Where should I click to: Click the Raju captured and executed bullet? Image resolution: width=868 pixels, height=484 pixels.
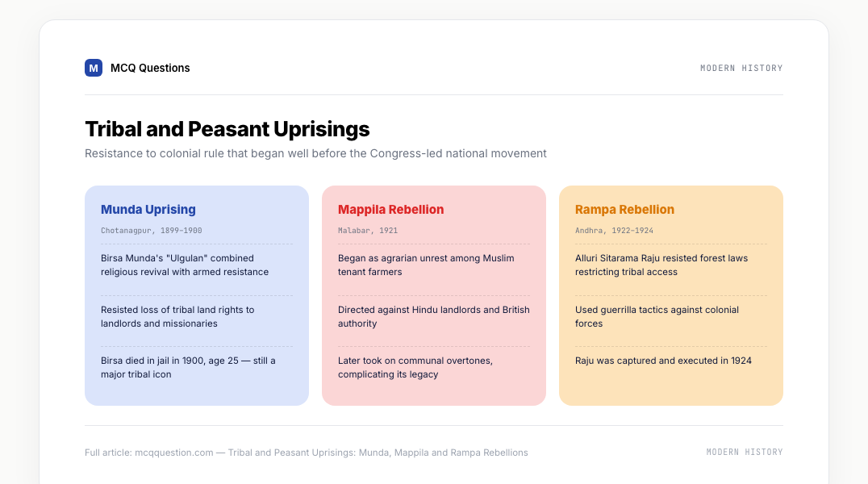(663, 361)
